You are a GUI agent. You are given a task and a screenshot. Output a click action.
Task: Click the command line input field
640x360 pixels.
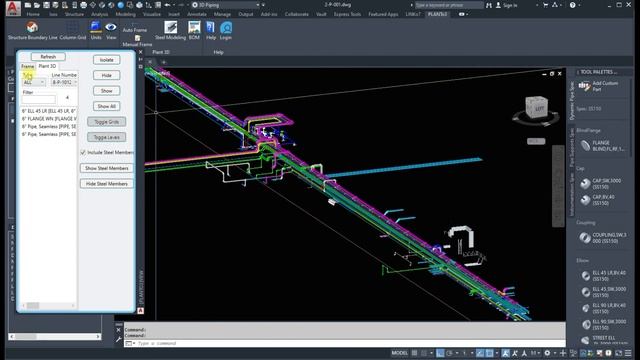345,343
